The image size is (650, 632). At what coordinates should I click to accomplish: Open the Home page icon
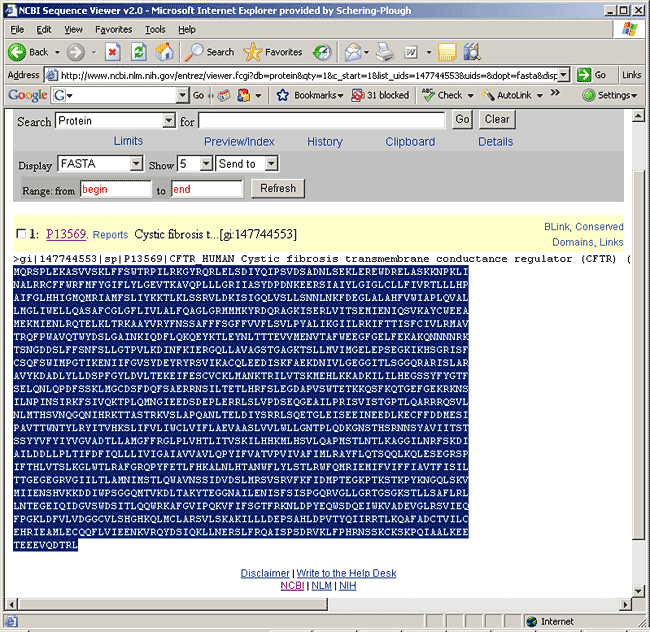[164, 52]
